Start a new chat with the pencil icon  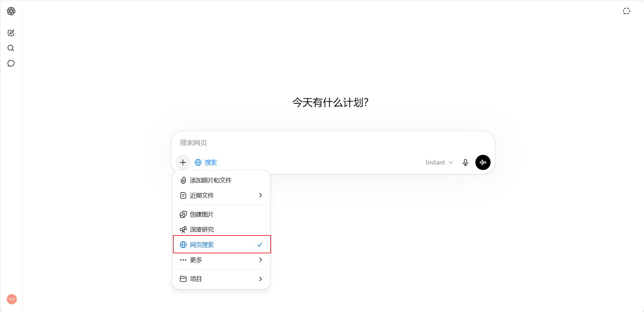[11, 33]
